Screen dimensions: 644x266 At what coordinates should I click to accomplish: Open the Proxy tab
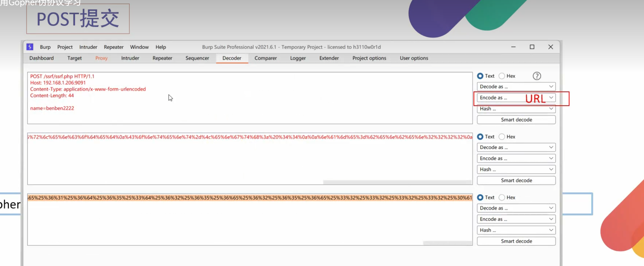click(101, 58)
